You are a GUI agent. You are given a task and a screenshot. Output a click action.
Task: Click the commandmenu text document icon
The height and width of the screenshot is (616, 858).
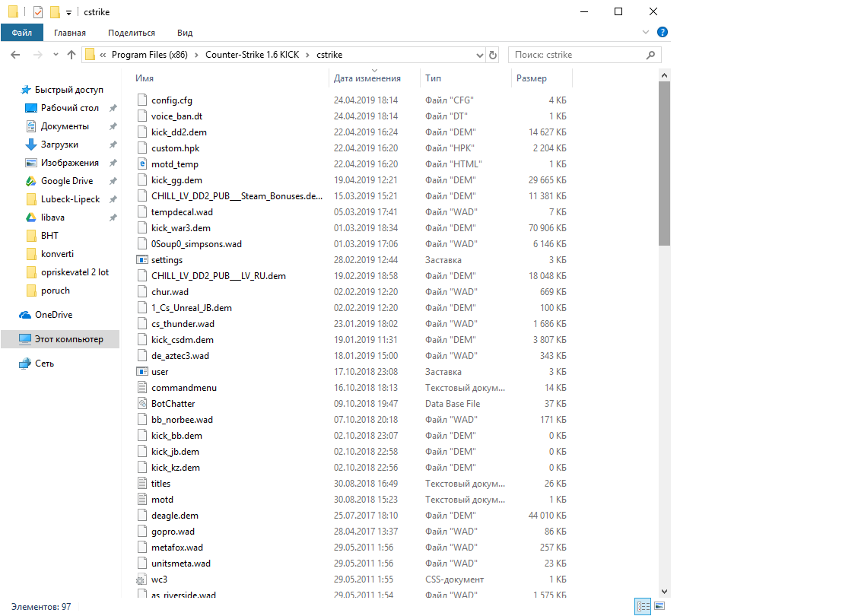tap(142, 387)
